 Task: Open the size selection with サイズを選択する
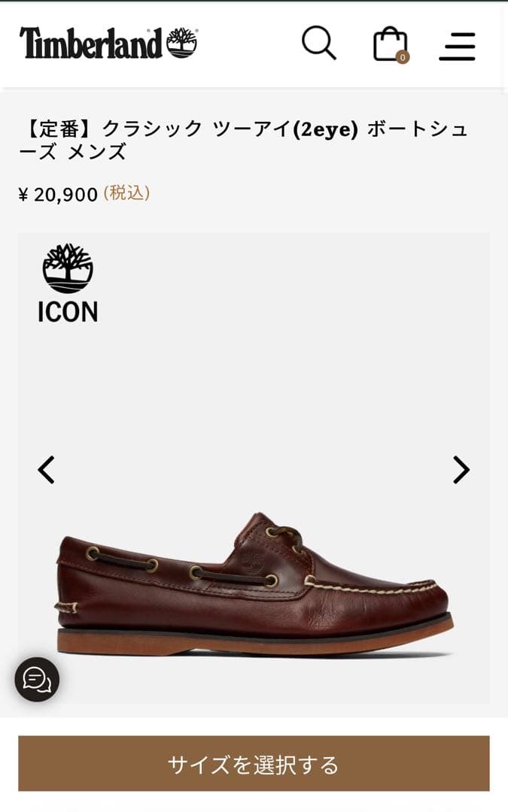tap(254, 764)
